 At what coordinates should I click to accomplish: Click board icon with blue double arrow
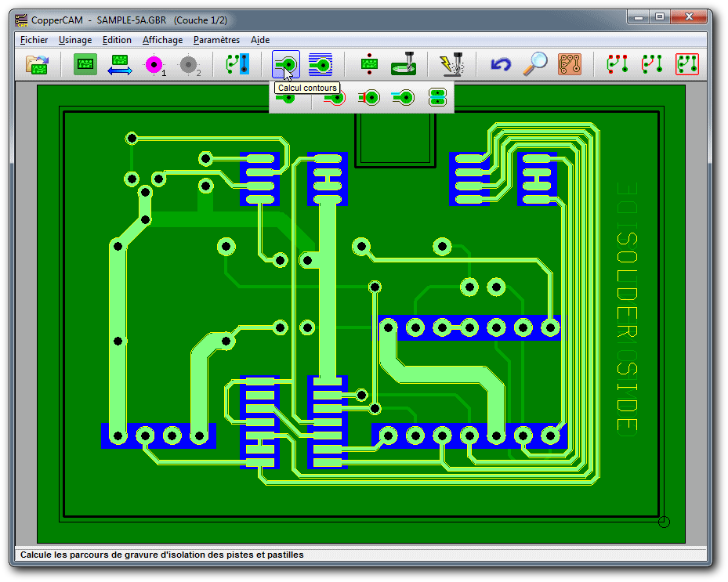120,64
